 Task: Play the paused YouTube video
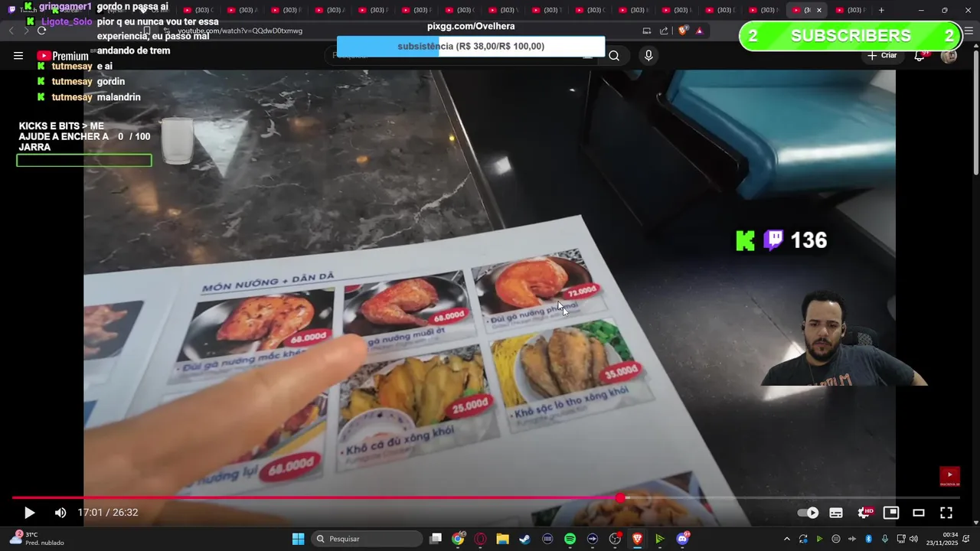(x=29, y=513)
